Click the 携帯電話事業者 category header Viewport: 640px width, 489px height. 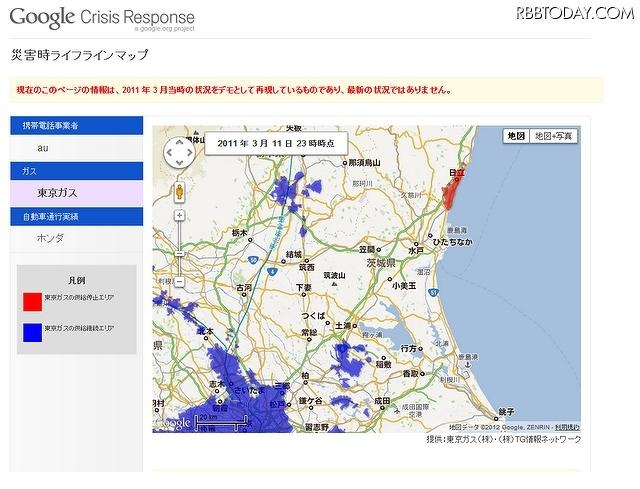tap(77, 126)
